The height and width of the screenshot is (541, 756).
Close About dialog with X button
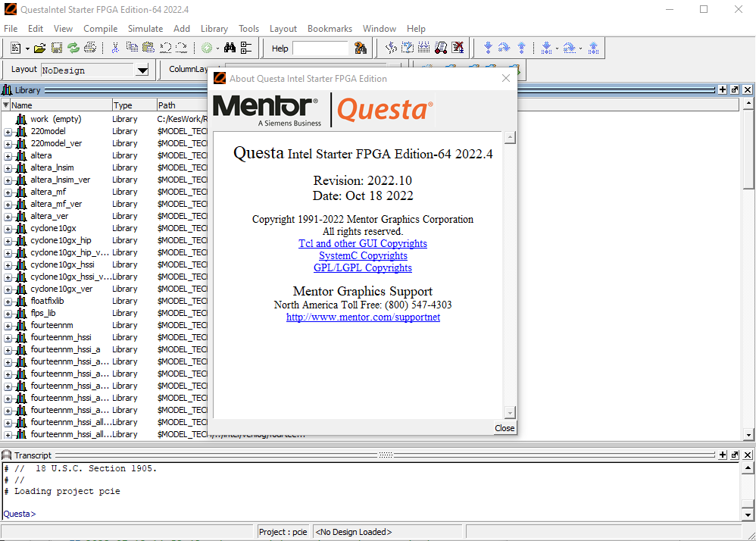pyautogui.click(x=506, y=78)
